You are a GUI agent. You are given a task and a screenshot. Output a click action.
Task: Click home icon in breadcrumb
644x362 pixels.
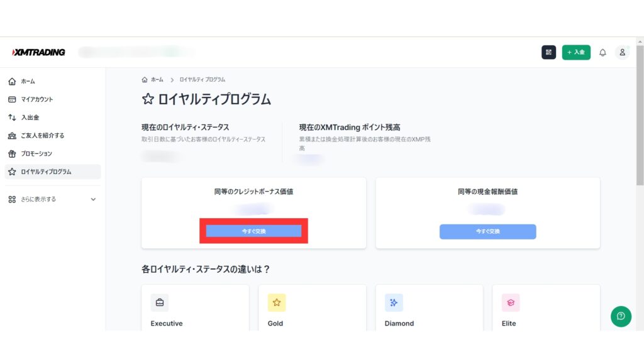(x=145, y=80)
